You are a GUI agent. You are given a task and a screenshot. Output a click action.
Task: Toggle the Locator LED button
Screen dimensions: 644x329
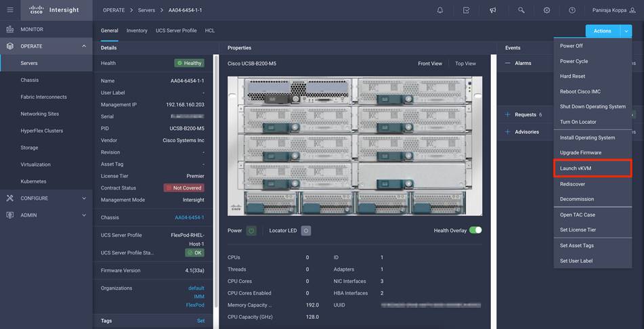[x=306, y=230]
